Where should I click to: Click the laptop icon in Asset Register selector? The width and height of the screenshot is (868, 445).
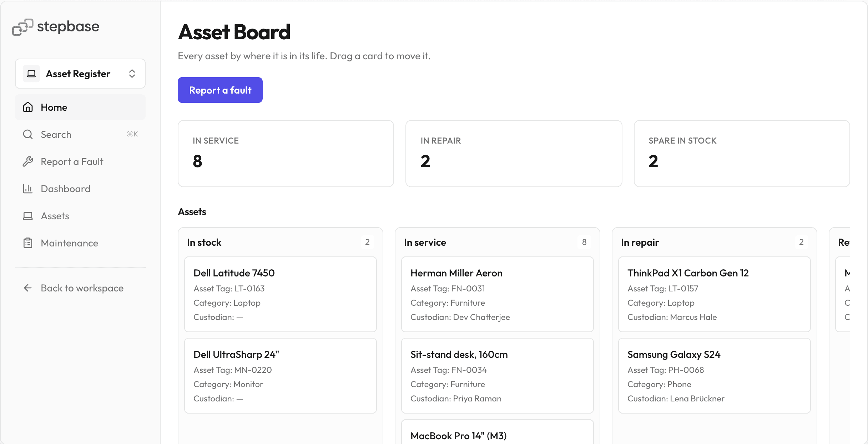31,74
